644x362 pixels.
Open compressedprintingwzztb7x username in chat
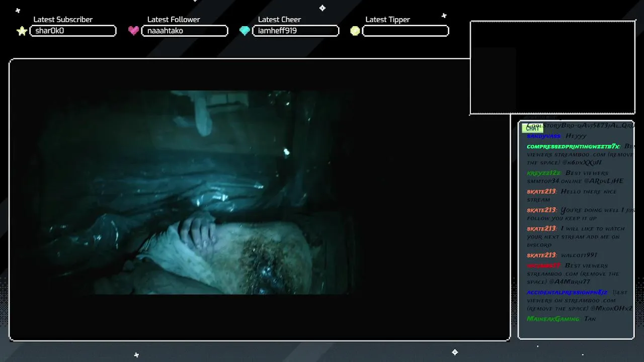[573, 146]
